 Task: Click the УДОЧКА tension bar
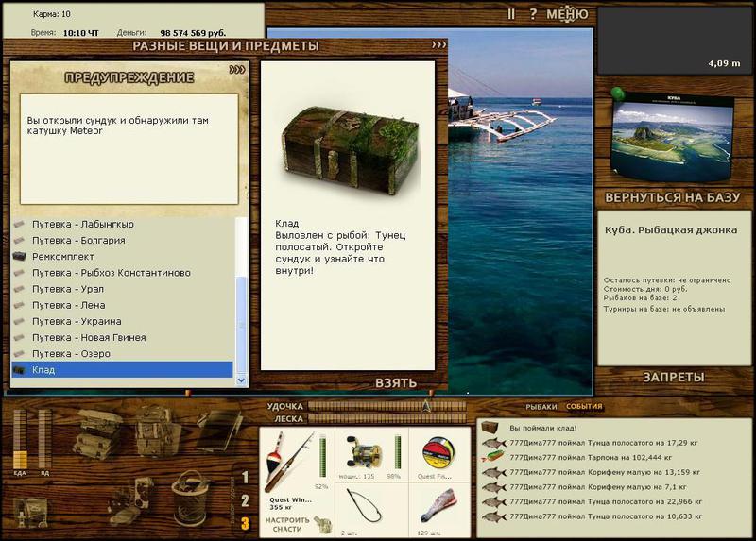tap(387, 406)
